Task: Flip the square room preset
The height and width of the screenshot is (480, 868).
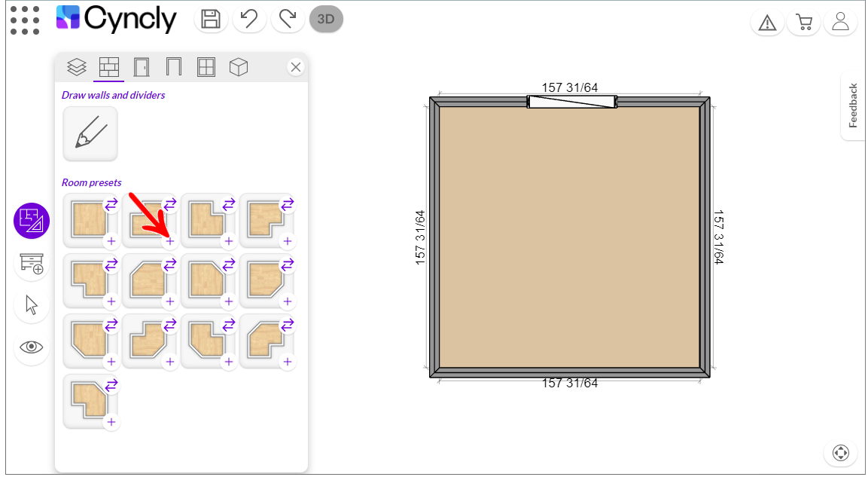Action: click(x=111, y=204)
